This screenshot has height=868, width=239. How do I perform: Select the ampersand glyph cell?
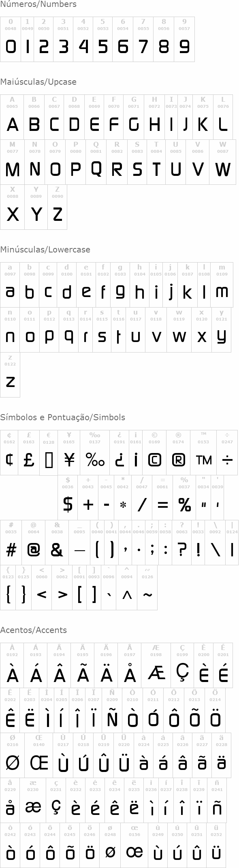click(x=57, y=543)
